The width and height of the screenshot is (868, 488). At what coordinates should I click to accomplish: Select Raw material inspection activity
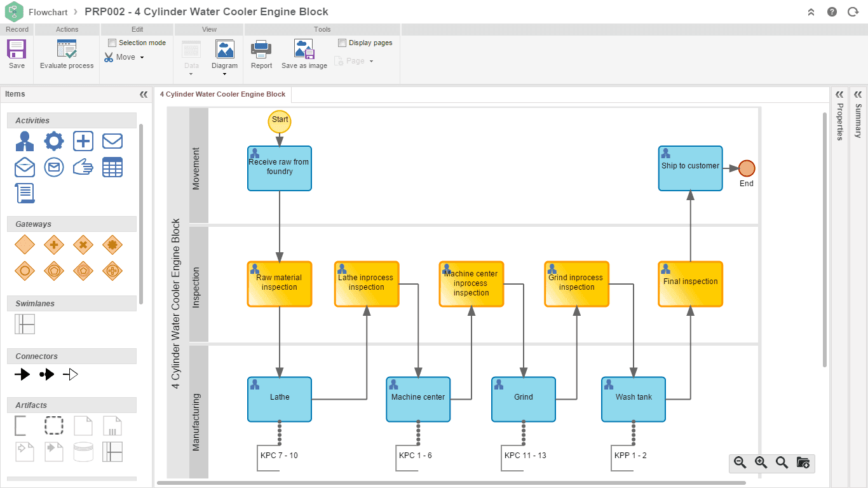point(280,284)
